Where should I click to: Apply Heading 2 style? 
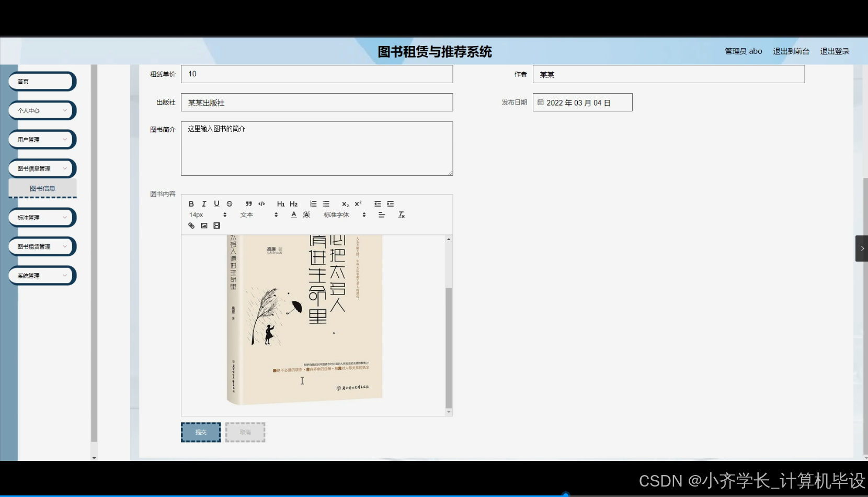point(294,204)
